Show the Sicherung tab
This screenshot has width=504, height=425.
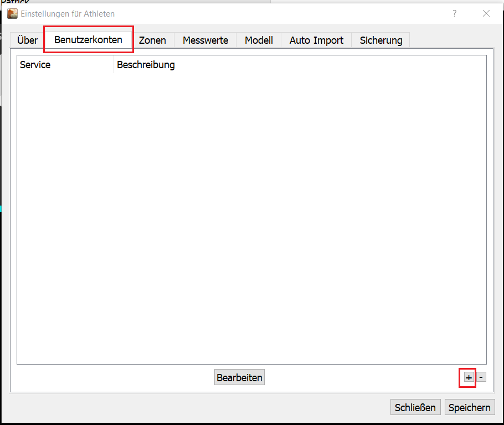tap(380, 40)
